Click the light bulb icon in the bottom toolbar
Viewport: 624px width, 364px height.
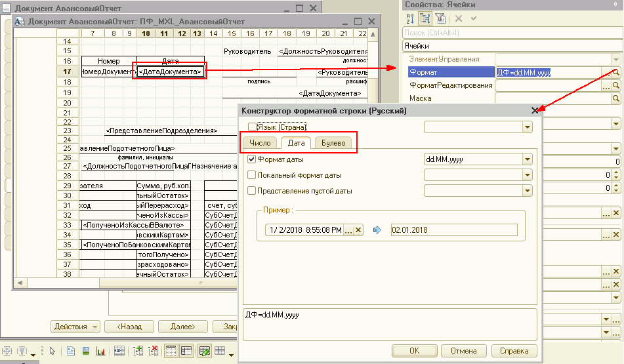tap(22, 352)
